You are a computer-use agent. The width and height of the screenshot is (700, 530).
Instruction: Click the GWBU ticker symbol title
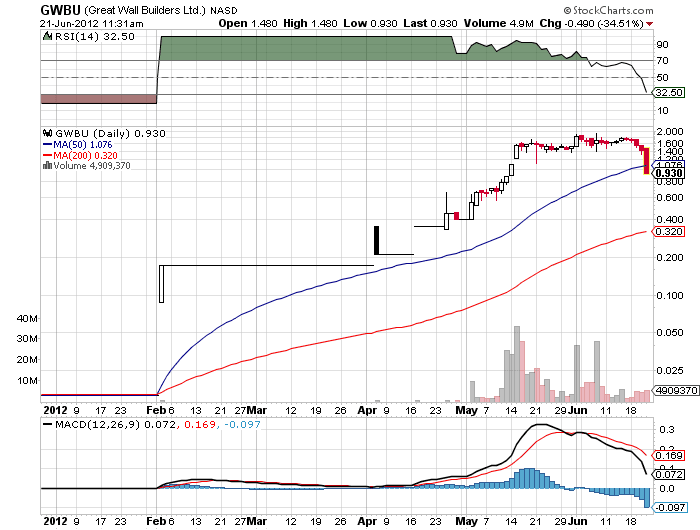point(60,10)
